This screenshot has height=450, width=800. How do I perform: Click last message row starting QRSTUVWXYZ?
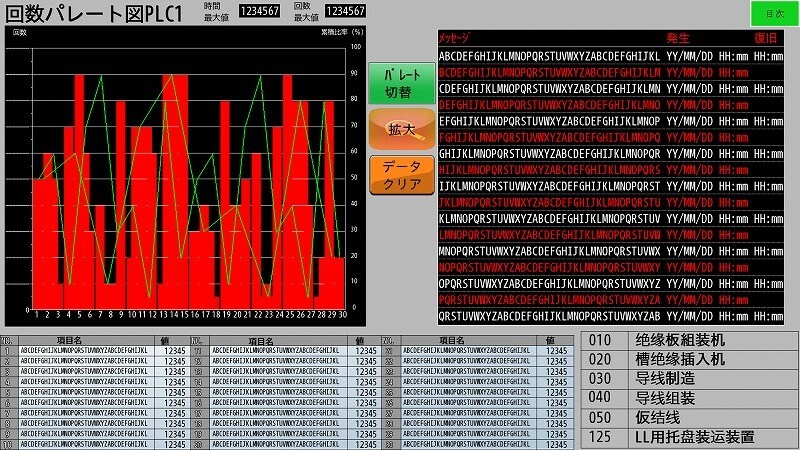[x=611, y=316]
